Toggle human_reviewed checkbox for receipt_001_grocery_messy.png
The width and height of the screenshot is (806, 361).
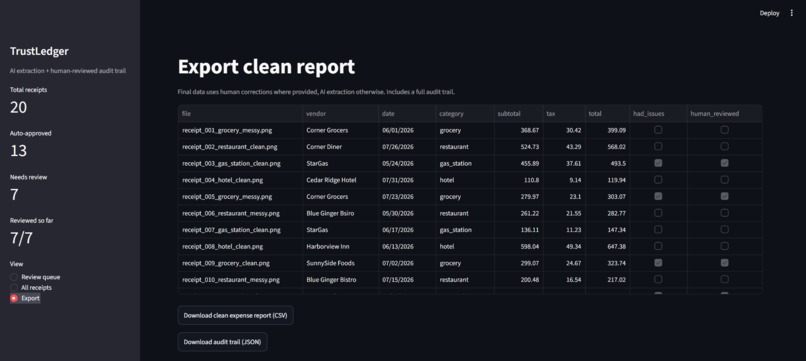coord(724,130)
